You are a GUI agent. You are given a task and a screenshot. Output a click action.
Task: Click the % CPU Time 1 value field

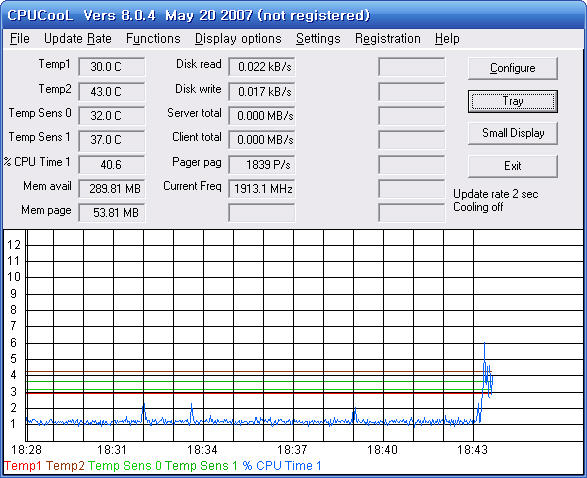[x=112, y=165]
